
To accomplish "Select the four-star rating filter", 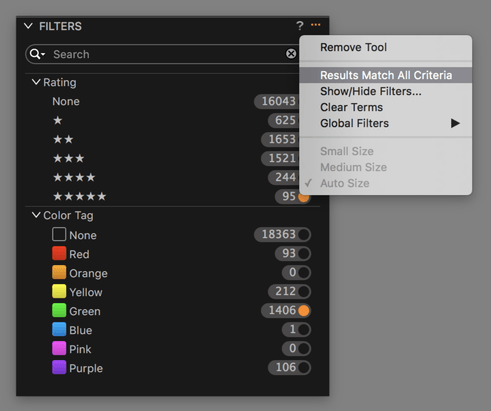I will point(74,177).
